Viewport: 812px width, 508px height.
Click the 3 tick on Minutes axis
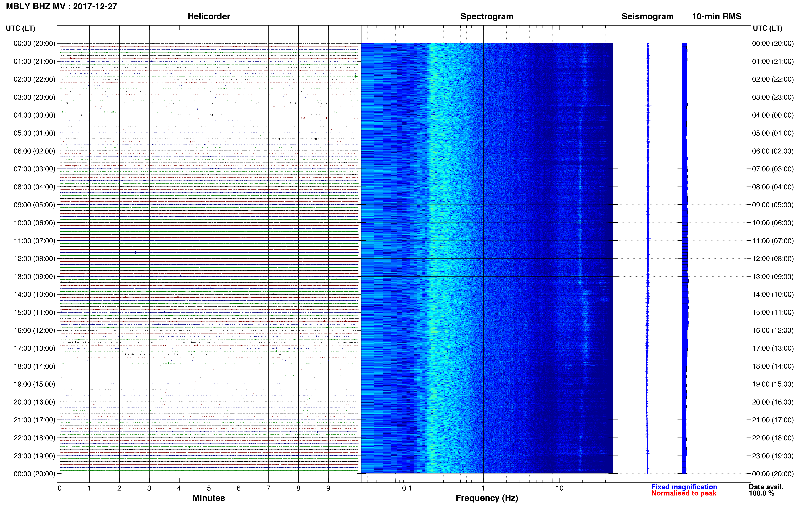coord(149,488)
